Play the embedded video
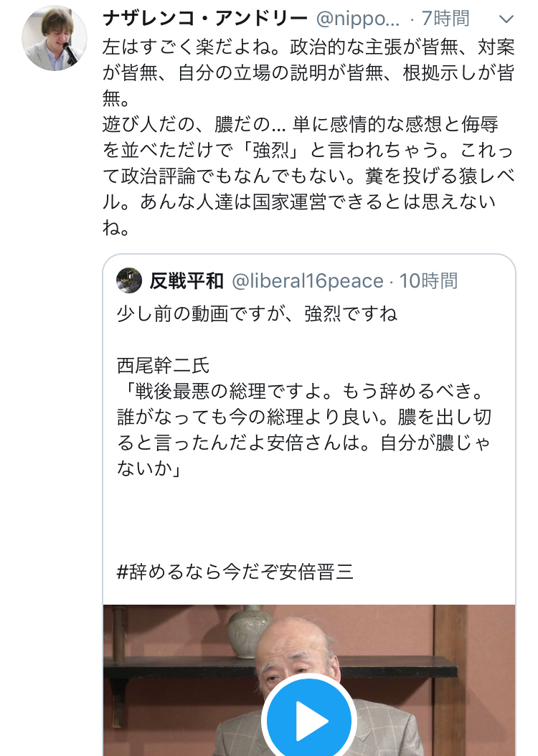 tap(309, 720)
